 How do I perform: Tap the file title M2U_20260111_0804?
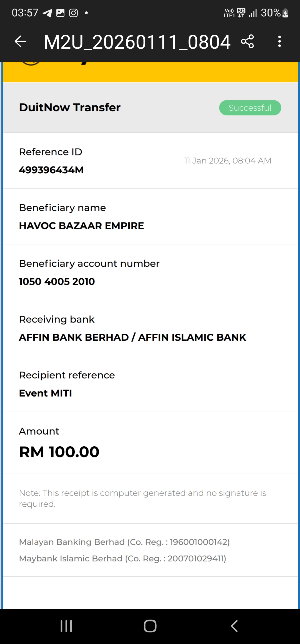click(137, 42)
